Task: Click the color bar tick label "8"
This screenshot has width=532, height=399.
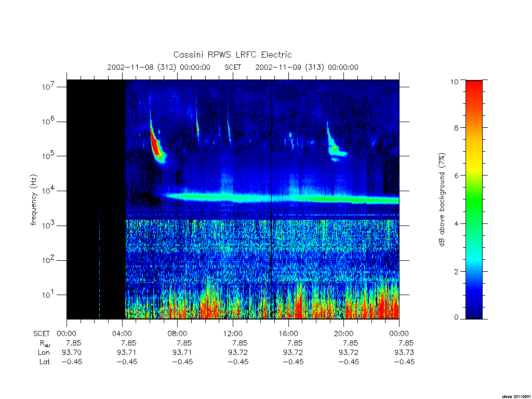Action: 456,128
